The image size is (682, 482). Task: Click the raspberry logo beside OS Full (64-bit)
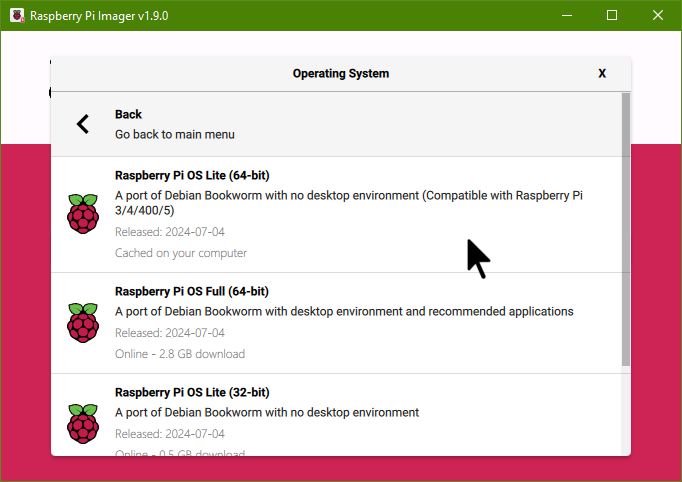click(x=83, y=322)
